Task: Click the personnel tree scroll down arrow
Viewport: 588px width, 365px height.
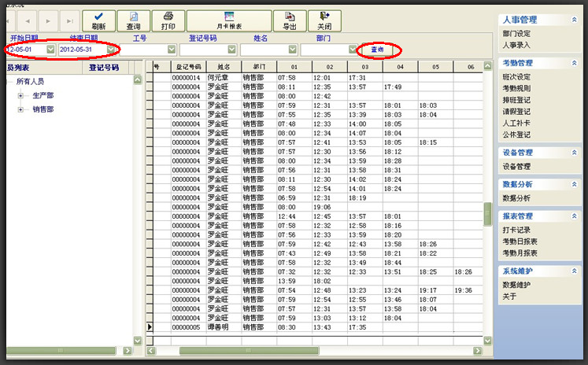Action: pos(138,341)
